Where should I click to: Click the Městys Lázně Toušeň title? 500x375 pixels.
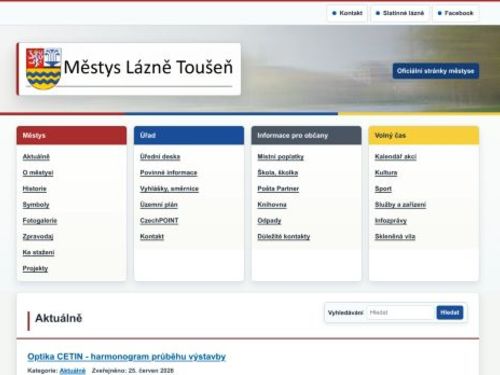[148, 67]
